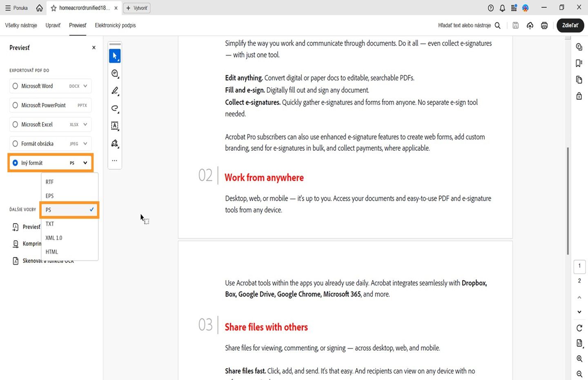Select HTML from the format list
This screenshot has height=380, width=588.
click(x=51, y=252)
